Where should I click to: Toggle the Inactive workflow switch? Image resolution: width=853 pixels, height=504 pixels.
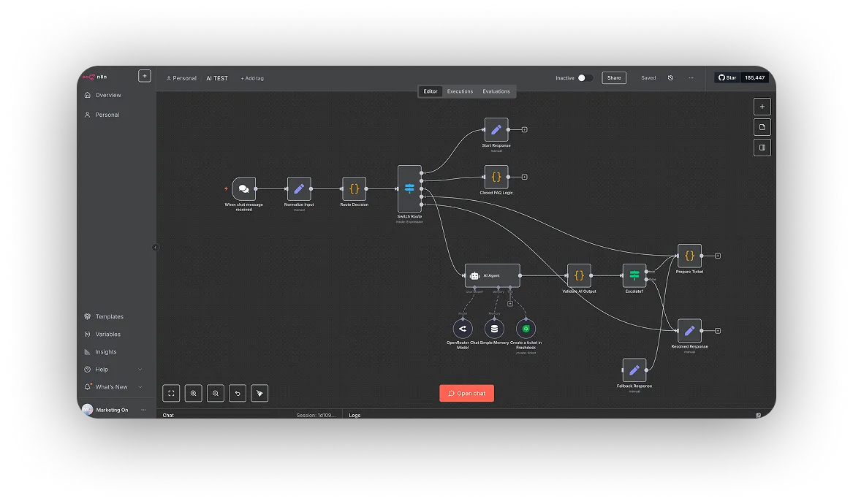pyautogui.click(x=585, y=78)
